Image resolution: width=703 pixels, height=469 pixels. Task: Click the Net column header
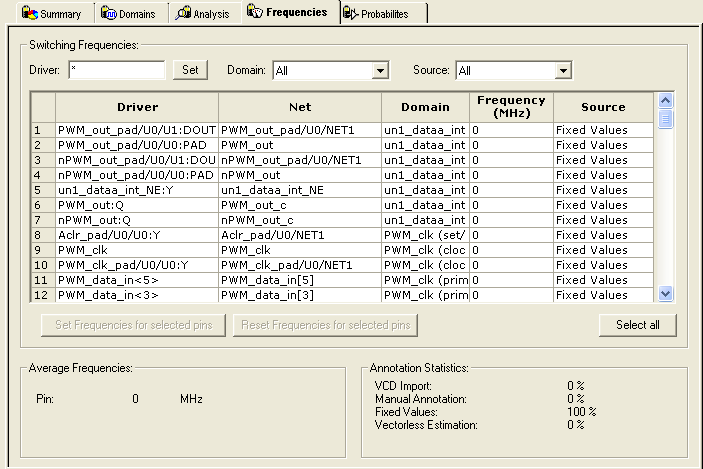tap(300, 107)
